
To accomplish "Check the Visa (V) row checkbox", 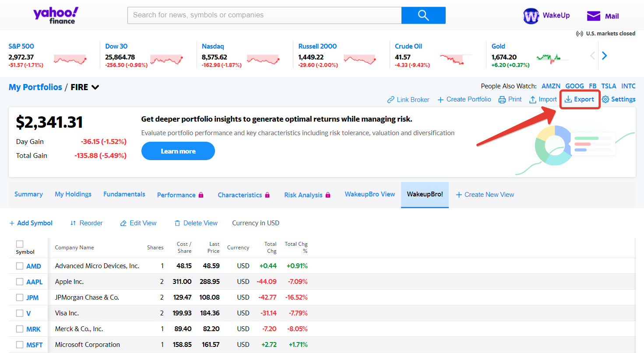I will click(20, 313).
